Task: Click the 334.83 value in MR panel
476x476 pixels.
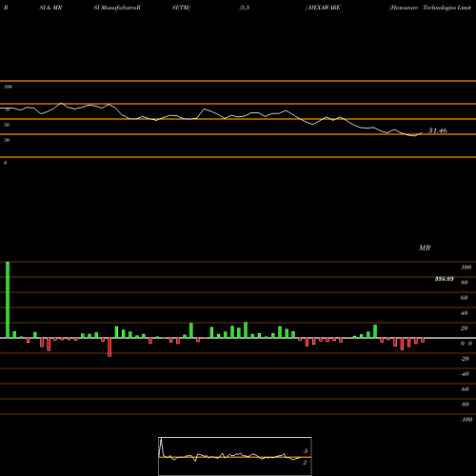Action: [444, 279]
